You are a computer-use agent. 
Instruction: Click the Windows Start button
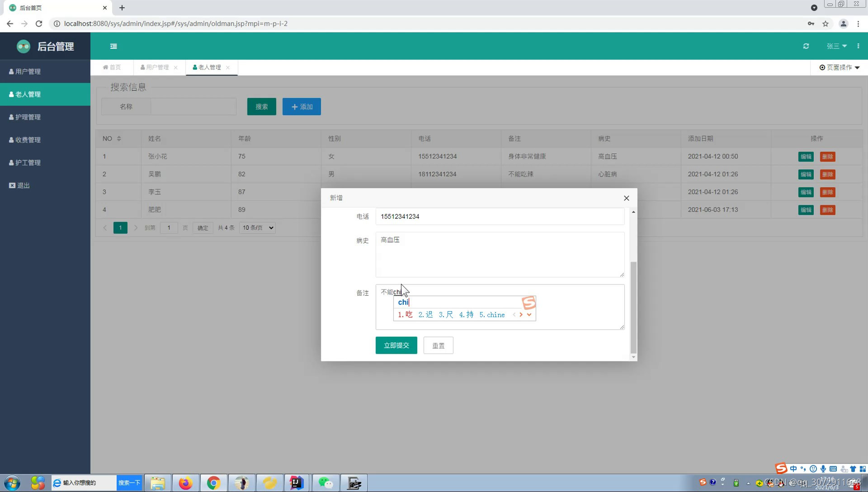tap(12, 483)
